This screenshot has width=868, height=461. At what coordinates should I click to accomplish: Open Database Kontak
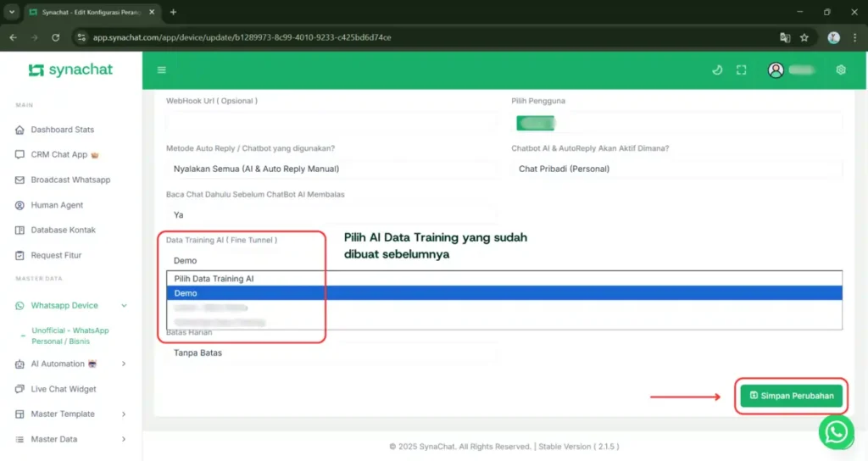point(63,230)
